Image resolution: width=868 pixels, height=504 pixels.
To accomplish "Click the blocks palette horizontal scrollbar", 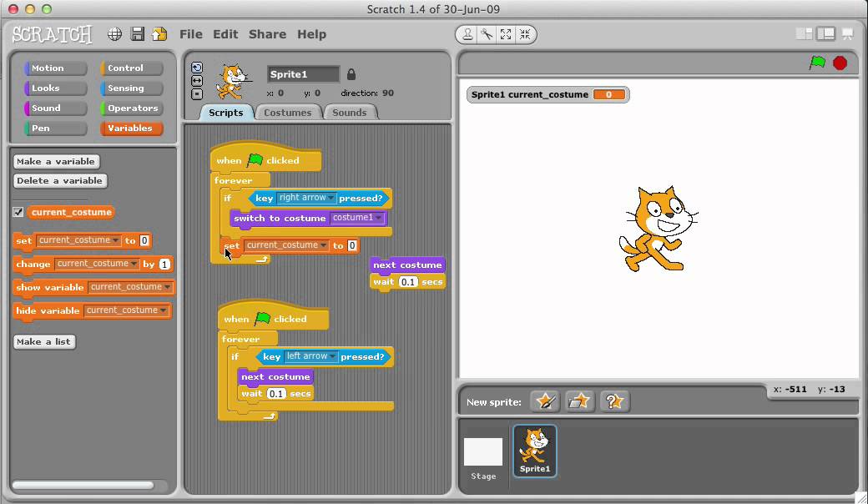I will [x=83, y=485].
